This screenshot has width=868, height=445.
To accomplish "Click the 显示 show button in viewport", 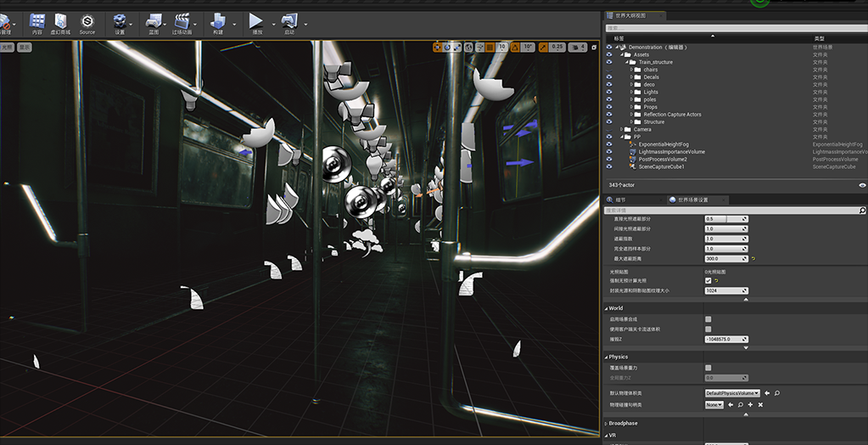I will [25, 48].
